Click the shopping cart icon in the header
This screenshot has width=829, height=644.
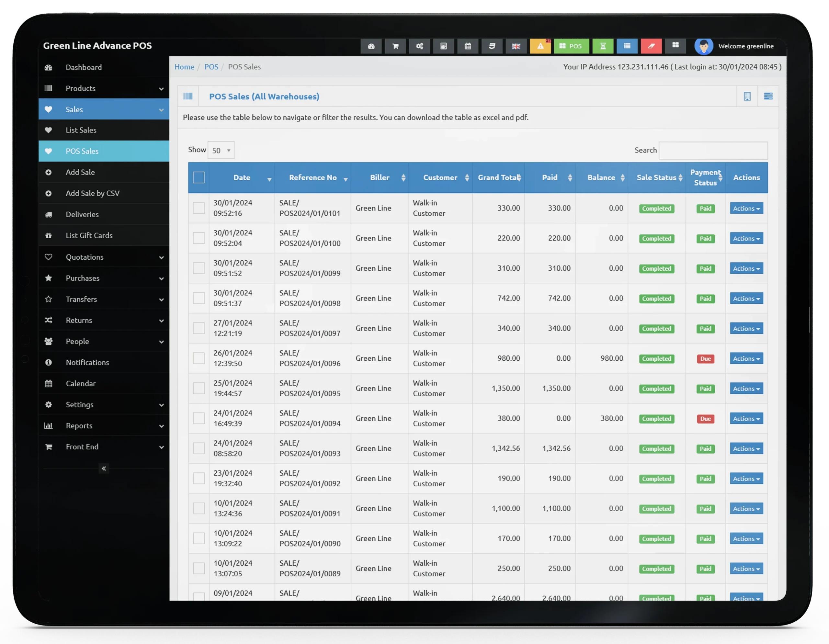tap(395, 46)
